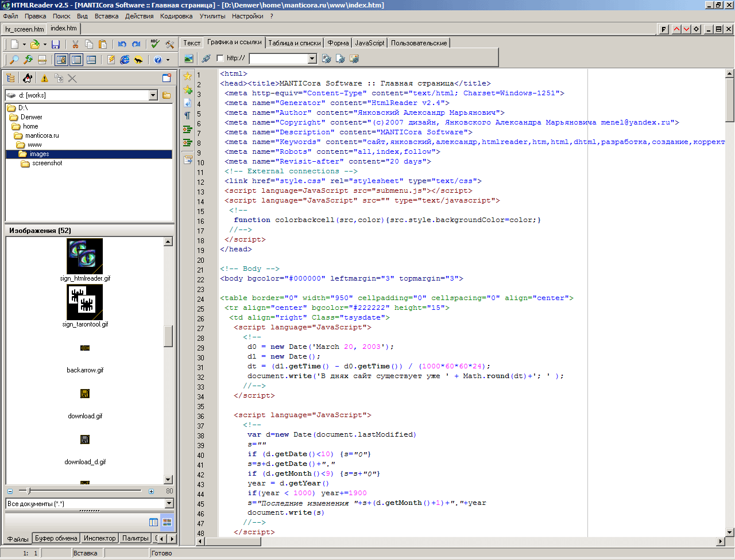Image resolution: width=735 pixels, height=560 pixels.
Task: Switch to the Текст tab
Action: click(192, 43)
